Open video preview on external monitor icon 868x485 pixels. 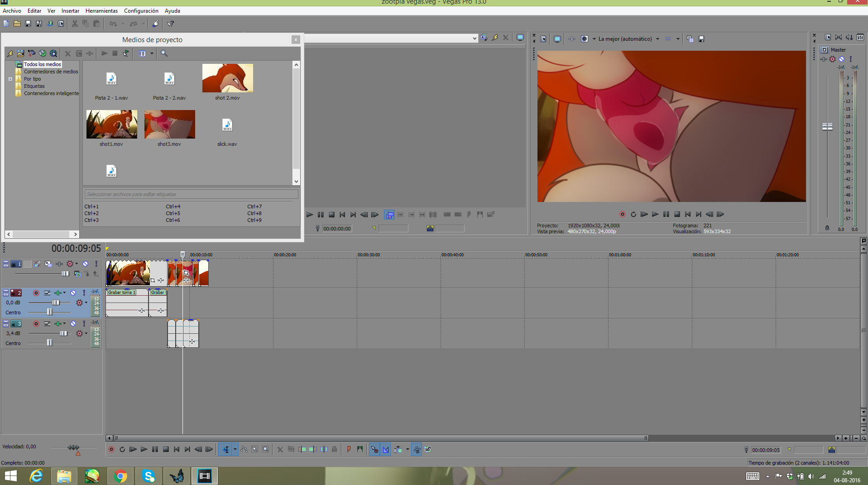557,39
